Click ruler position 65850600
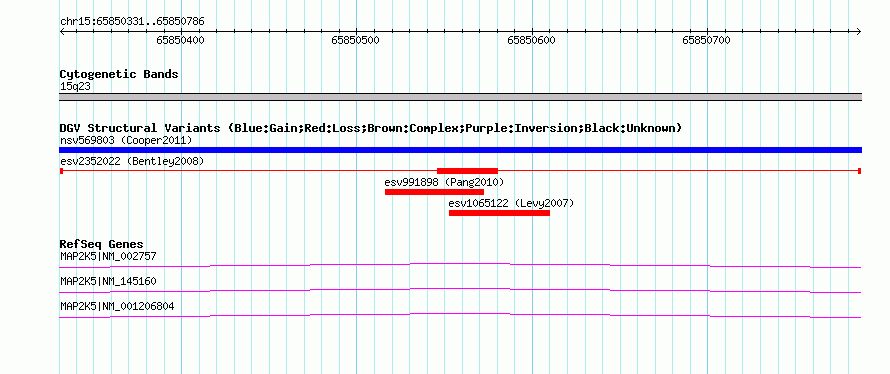Viewport: 890px width, 374px height. click(531, 40)
